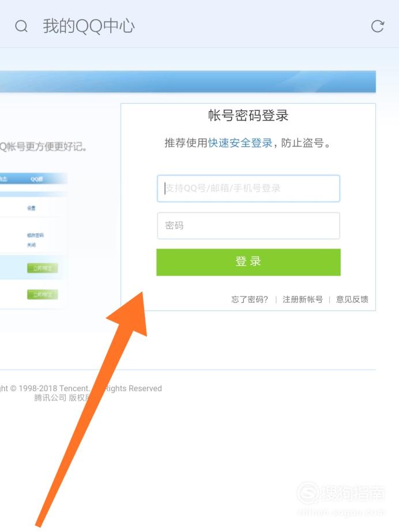399x532 pixels.
Task: Select the partially visible 动态 tab
Action: (3, 179)
